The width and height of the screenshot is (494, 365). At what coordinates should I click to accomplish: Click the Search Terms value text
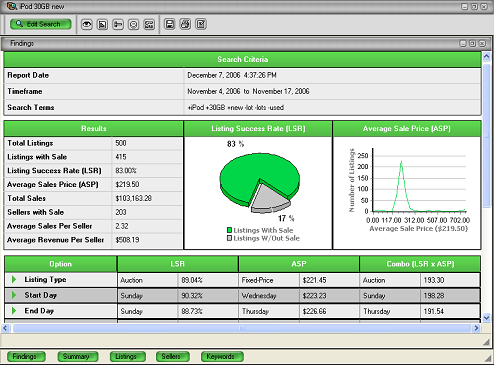pyautogui.click(x=236, y=107)
